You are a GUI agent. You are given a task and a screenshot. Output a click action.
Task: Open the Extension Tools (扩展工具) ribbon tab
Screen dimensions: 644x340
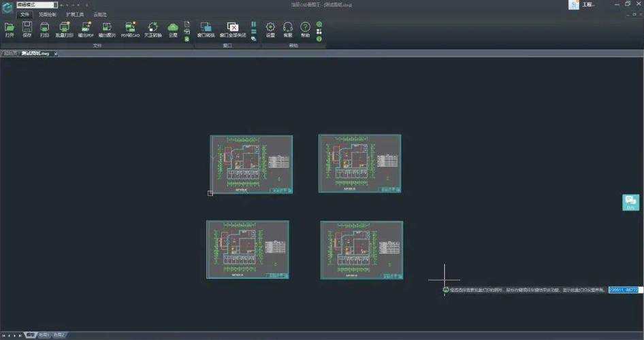tap(74, 14)
